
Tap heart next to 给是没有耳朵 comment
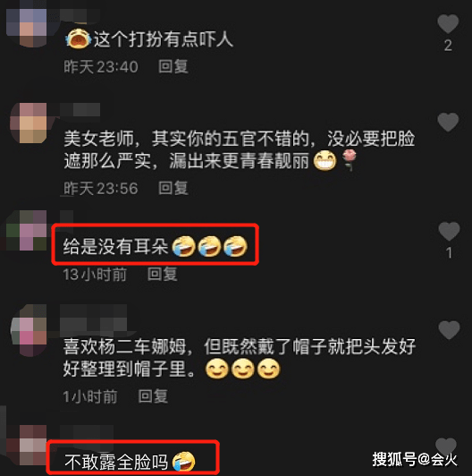click(449, 232)
